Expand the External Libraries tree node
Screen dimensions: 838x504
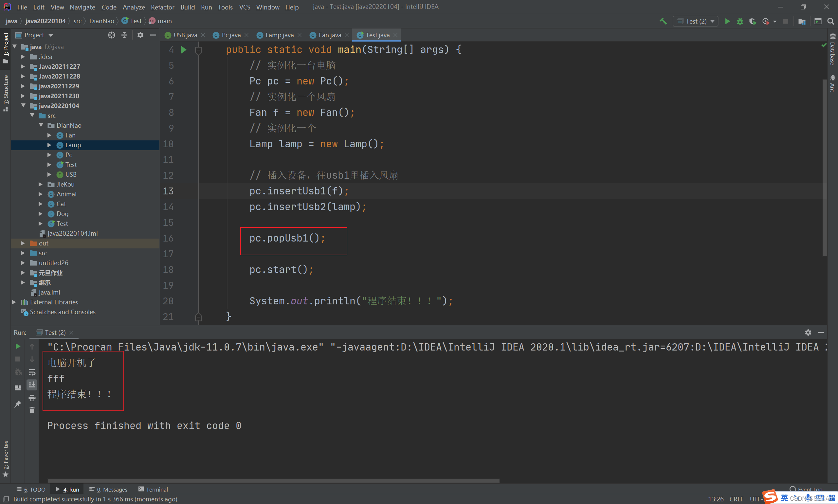coord(13,302)
